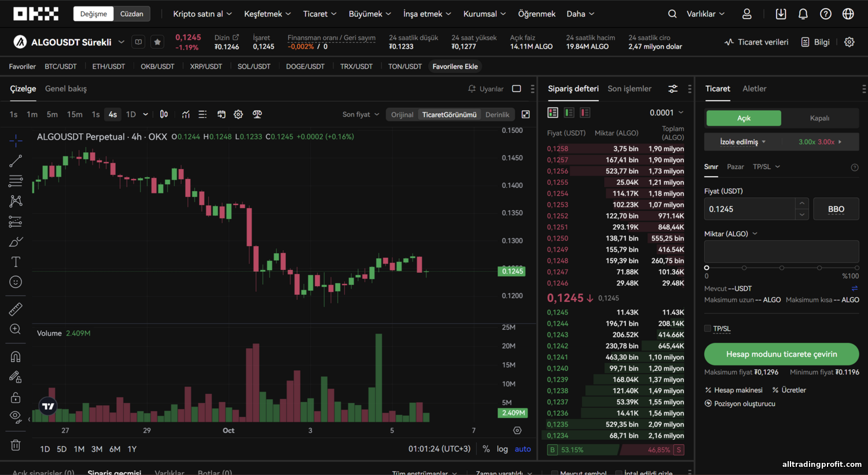Click the trash remove drawings icon
868x475 pixels.
pos(16,445)
